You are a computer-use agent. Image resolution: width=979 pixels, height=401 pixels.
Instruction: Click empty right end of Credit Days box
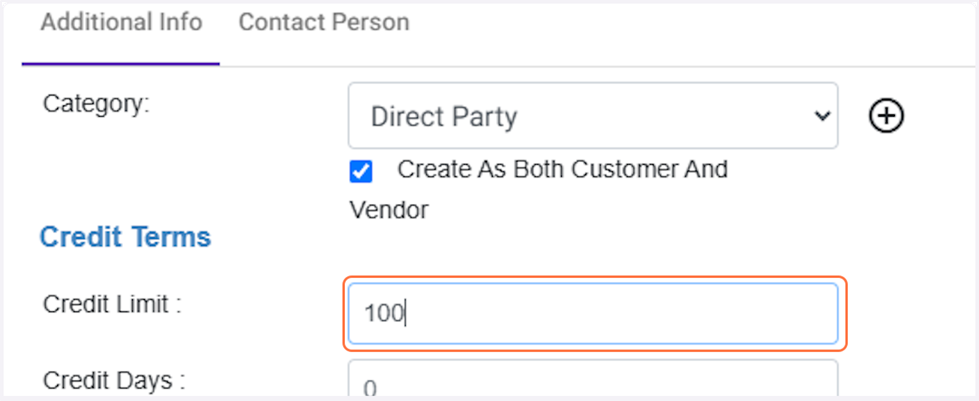click(780, 385)
